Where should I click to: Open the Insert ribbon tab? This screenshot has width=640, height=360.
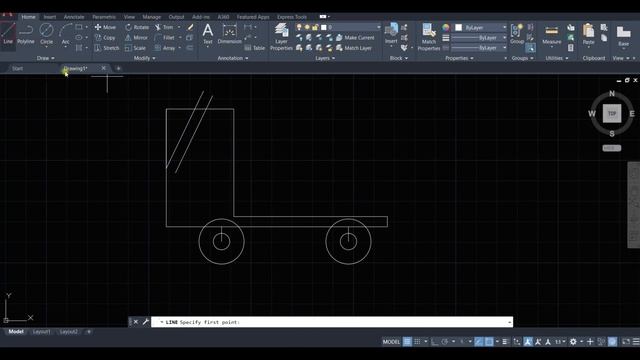point(50,17)
